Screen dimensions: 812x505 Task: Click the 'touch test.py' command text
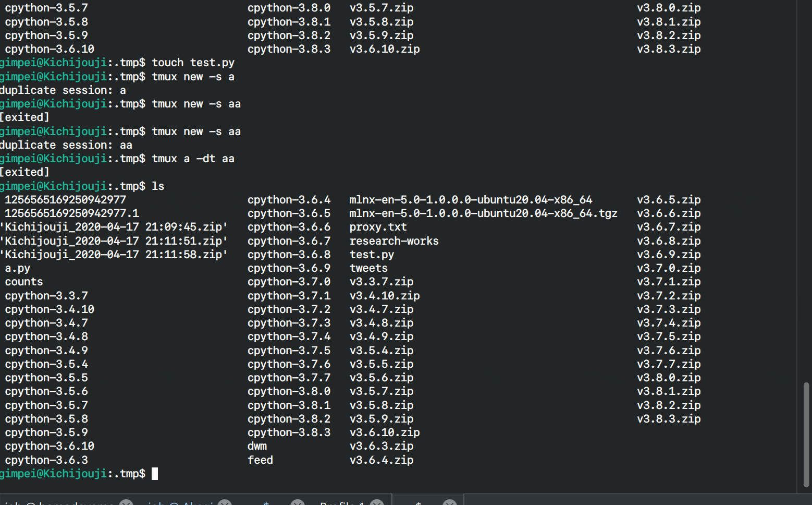[x=193, y=63]
